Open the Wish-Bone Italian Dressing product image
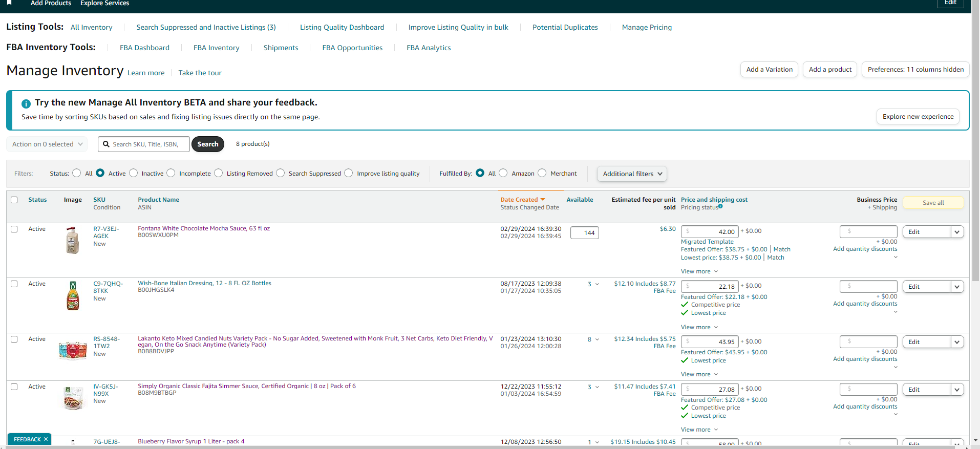The image size is (980, 449). [x=73, y=295]
